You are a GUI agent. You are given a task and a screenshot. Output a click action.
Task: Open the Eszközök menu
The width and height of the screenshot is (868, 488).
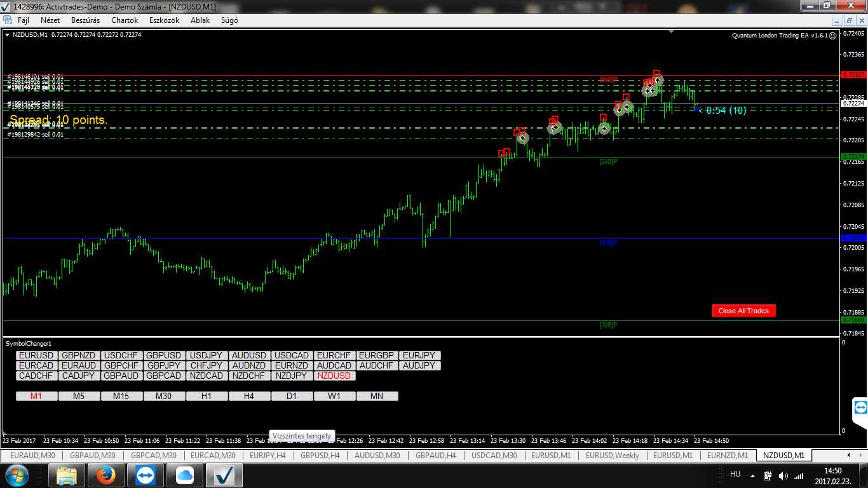[x=164, y=20]
